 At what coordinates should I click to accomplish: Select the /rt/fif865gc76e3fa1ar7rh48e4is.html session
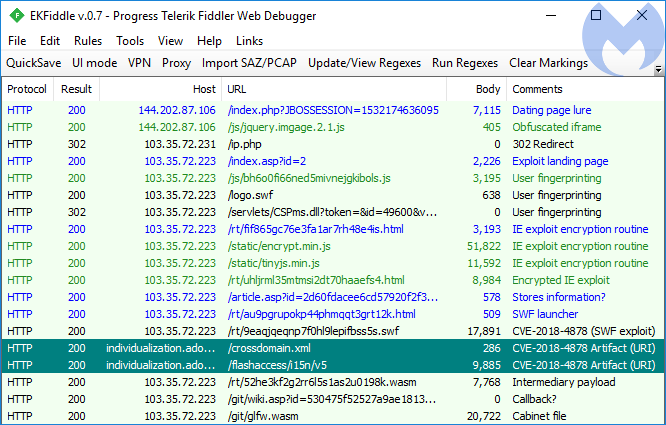coord(333,229)
